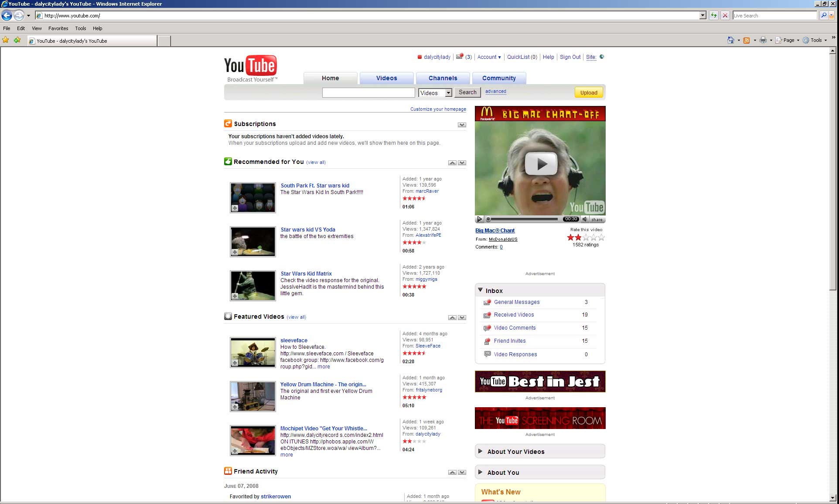Click the Video Responses speech icon
This screenshot has width=839, height=504.
[x=487, y=354]
